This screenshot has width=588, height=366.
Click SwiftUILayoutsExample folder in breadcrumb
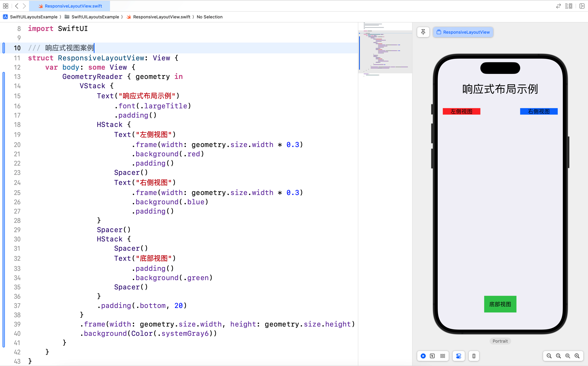92,17
